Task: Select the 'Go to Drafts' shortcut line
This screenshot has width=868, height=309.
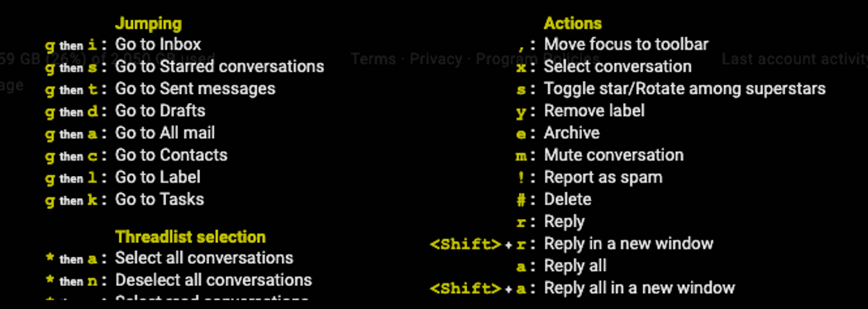Action: (x=160, y=111)
